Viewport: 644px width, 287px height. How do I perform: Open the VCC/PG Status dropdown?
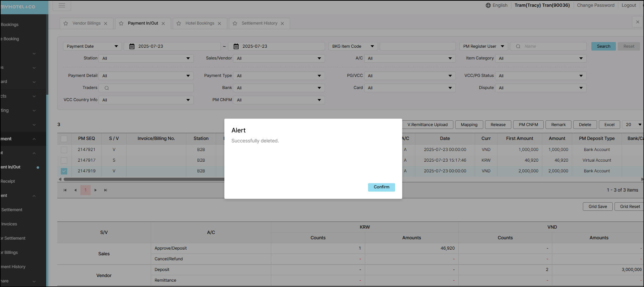(x=541, y=76)
